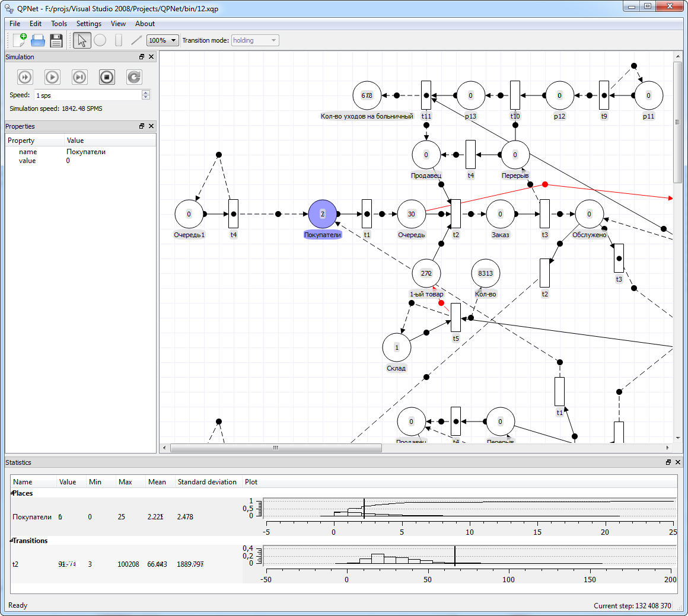Viewport: 688px width, 616px height.
Task: Open the Transition mode holding dropdown
Action: tap(255, 40)
